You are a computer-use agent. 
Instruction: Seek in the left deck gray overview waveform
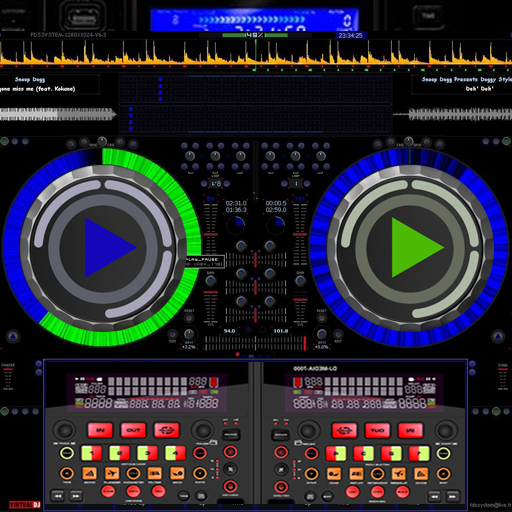[x=58, y=114]
